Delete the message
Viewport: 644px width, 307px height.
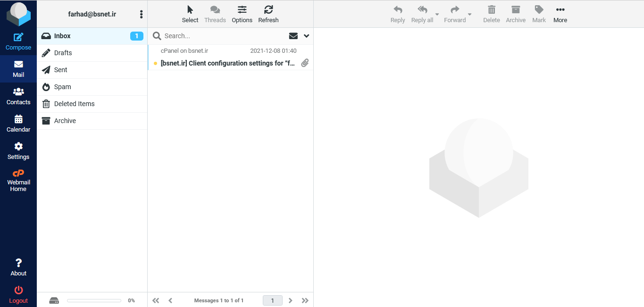491,14
